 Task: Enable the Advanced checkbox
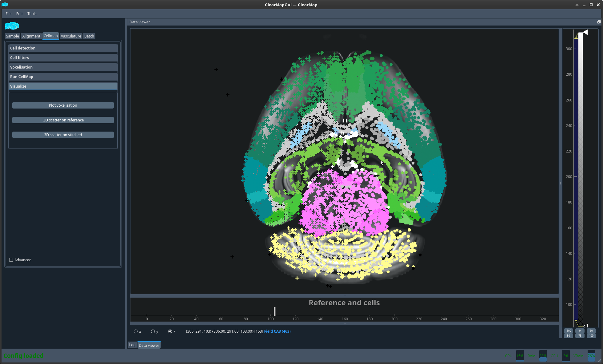[x=11, y=260]
